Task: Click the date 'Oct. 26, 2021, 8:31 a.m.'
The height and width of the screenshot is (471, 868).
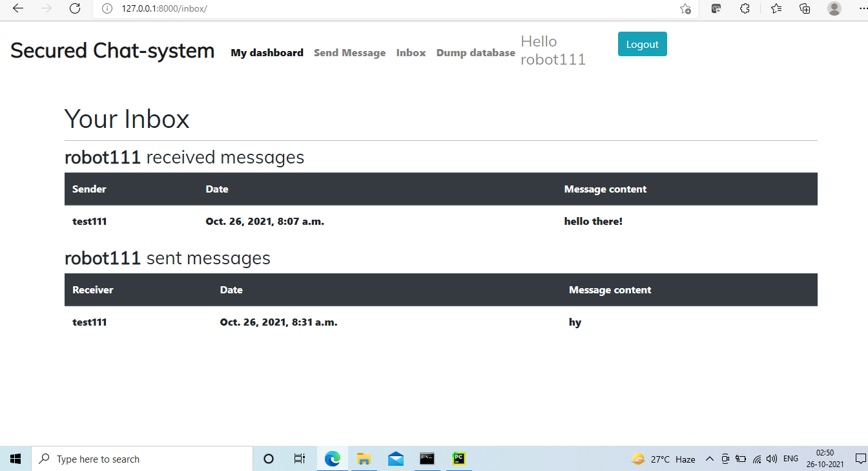Action: [279, 322]
